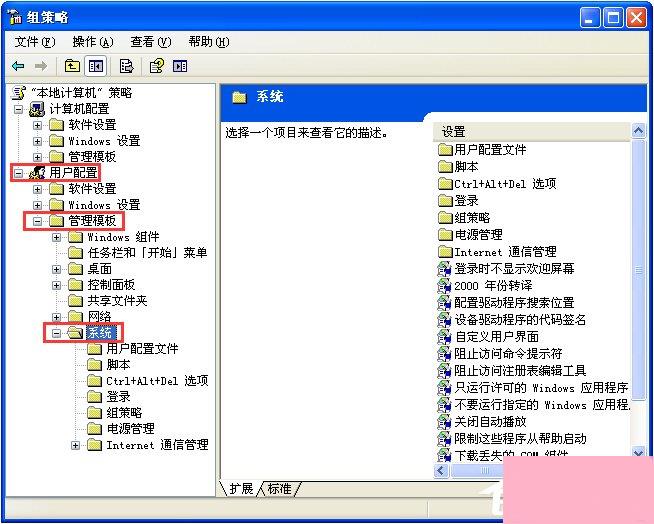Click the policy icon beside 登录时不显示欢迎屏幕
Screen dimensions: 654x524
[x=444, y=269]
